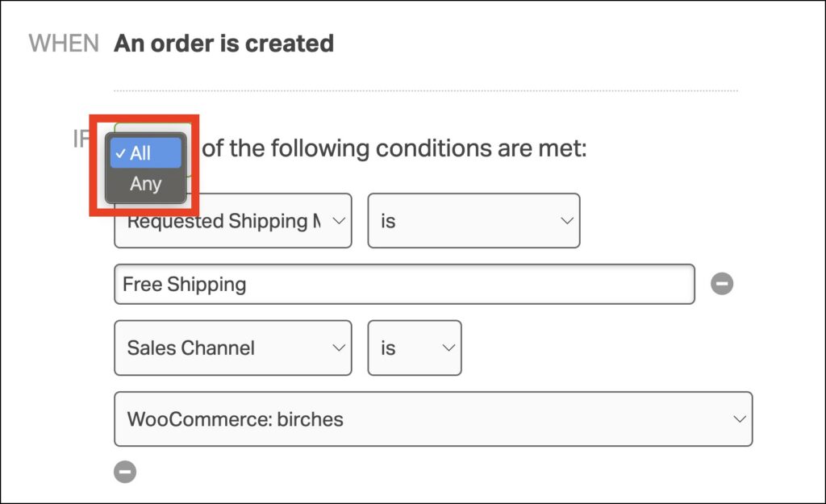This screenshot has height=504, width=826.
Task: Expand the WooCommerce: birches selector
Action: tap(433, 419)
